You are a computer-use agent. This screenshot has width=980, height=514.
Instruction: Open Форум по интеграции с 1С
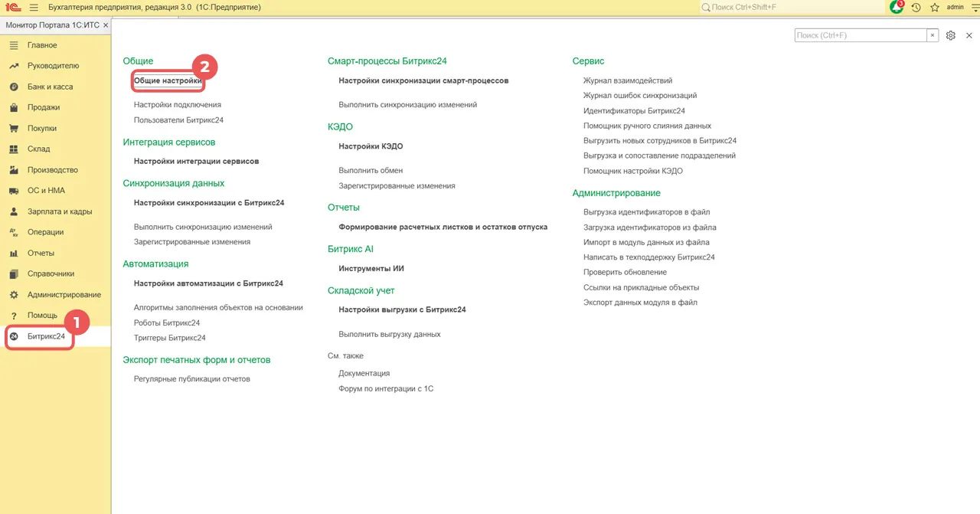coord(386,388)
